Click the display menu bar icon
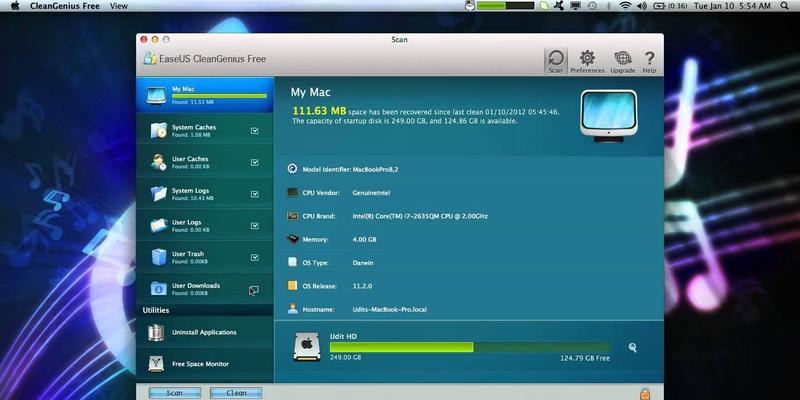Image resolution: width=800 pixels, height=400 pixels. (x=576, y=6)
